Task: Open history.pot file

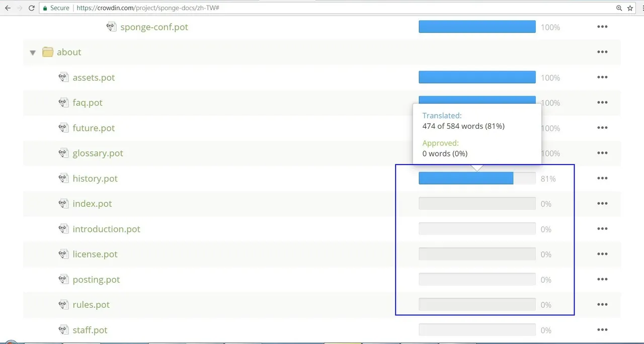Action: (x=95, y=179)
